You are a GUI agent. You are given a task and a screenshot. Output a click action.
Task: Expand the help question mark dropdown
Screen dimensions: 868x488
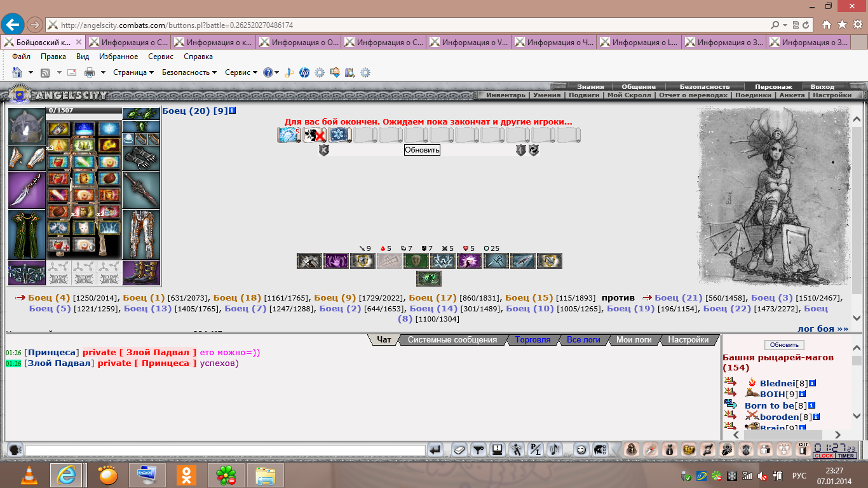(276, 72)
